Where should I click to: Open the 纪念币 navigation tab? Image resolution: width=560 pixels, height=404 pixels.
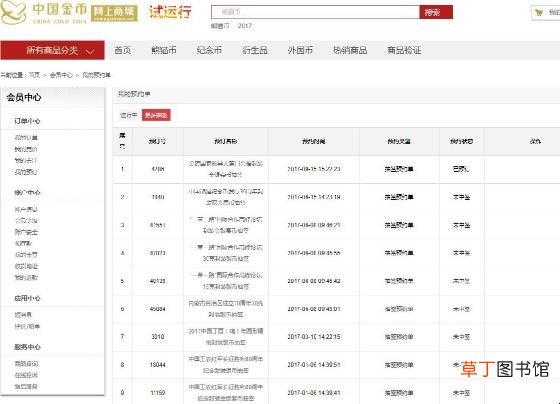pyautogui.click(x=209, y=50)
